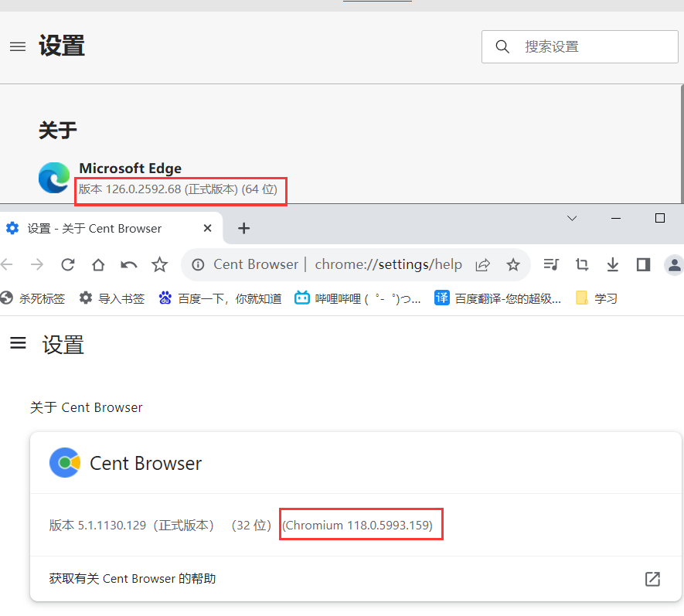The width and height of the screenshot is (684, 616).
Task: Go forward in Cent Browser
Action: (x=37, y=264)
